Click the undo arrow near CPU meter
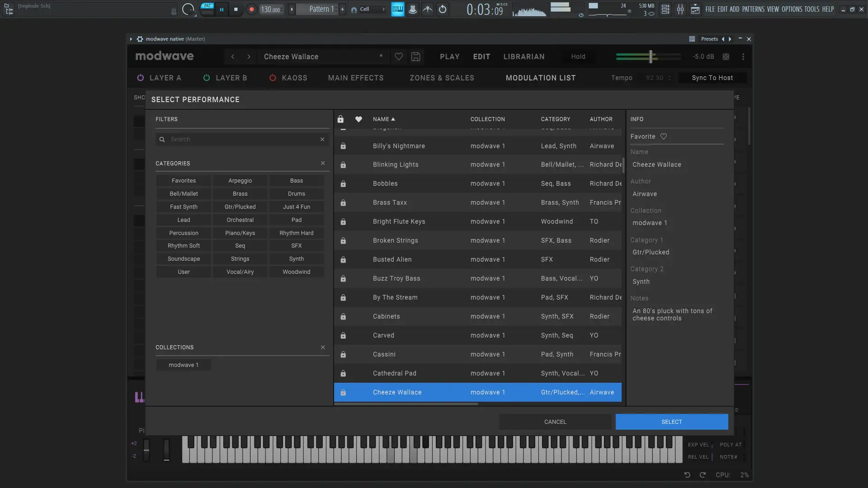This screenshot has height=488, width=868. 687,475
